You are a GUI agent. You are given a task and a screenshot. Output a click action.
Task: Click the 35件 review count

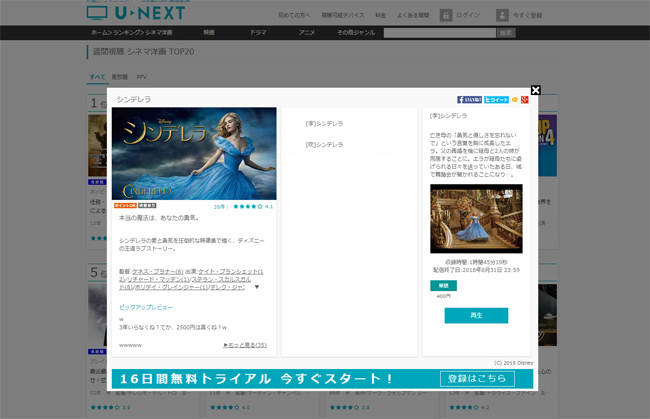[219, 206]
